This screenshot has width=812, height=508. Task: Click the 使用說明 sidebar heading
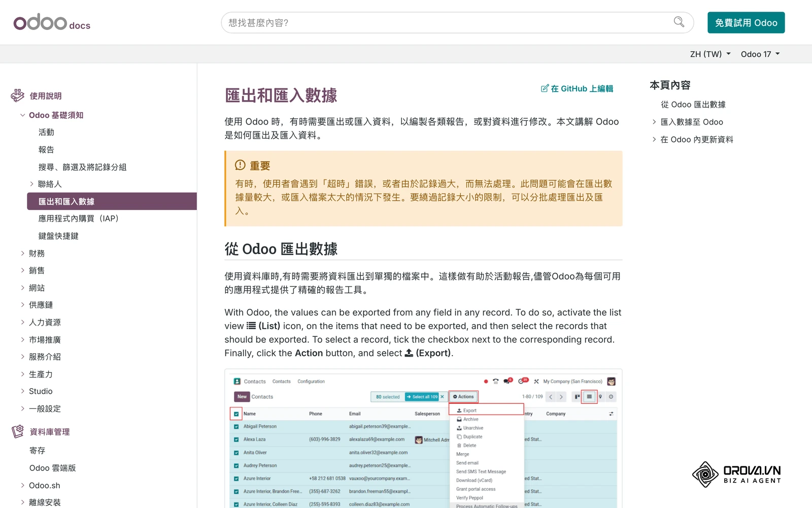(x=45, y=96)
